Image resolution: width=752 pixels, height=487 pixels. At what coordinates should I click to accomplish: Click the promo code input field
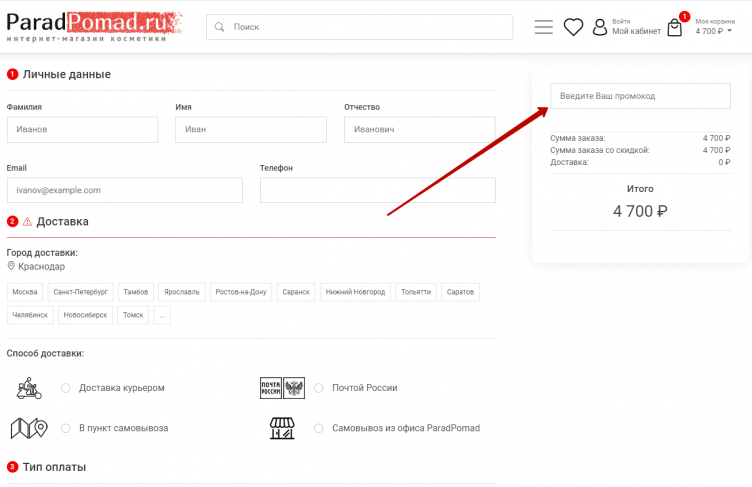pos(640,96)
